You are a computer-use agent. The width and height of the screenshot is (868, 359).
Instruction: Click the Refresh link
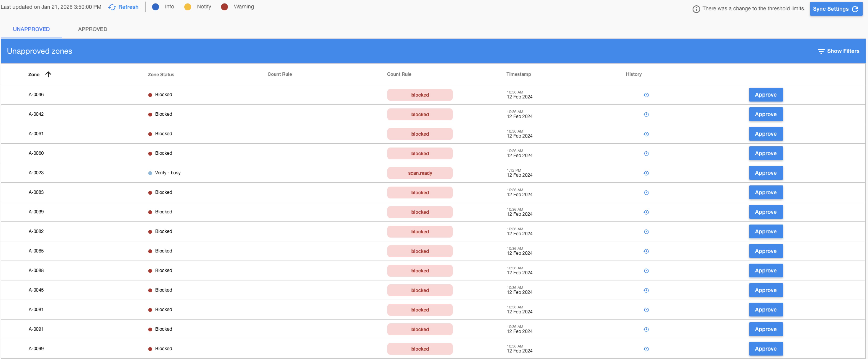(124, 7)
